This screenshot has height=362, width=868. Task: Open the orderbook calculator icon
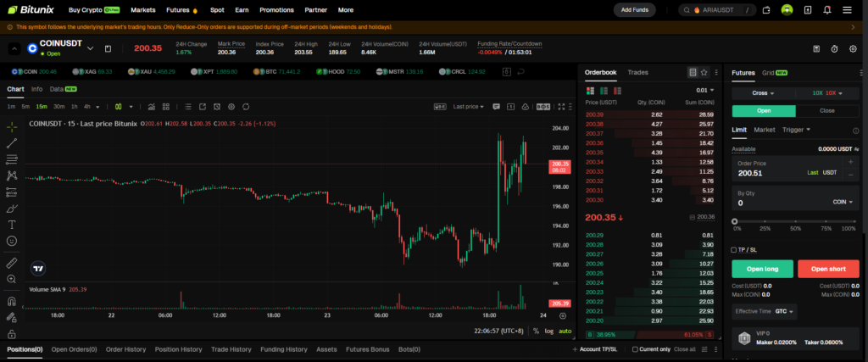tap(692, 73)
